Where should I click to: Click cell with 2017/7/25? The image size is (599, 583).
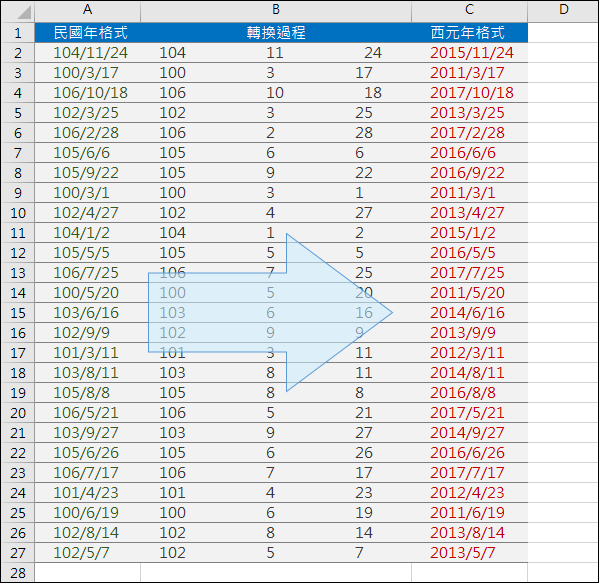(x=469, y=273)
